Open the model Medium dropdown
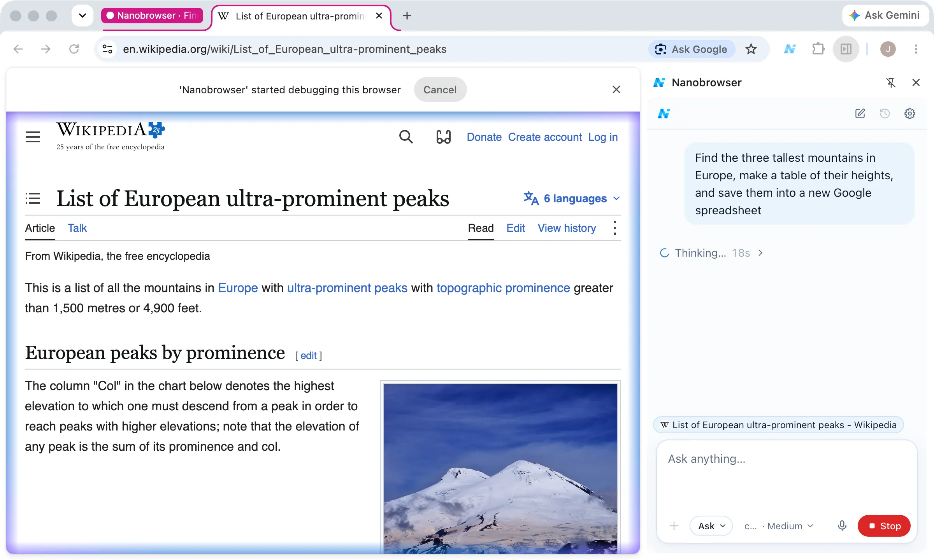 778,526
